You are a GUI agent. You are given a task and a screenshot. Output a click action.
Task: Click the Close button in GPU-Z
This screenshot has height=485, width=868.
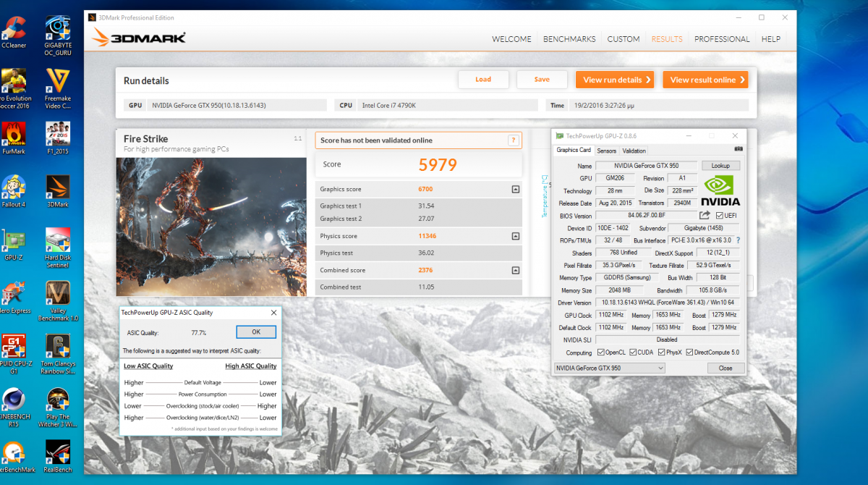tap(726, 368)
